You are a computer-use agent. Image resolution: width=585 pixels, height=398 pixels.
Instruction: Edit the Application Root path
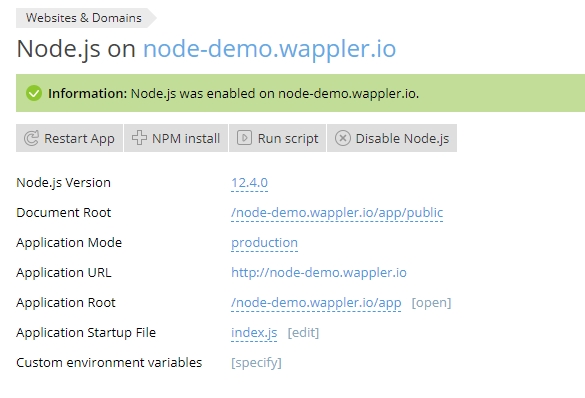coord(316,303)
